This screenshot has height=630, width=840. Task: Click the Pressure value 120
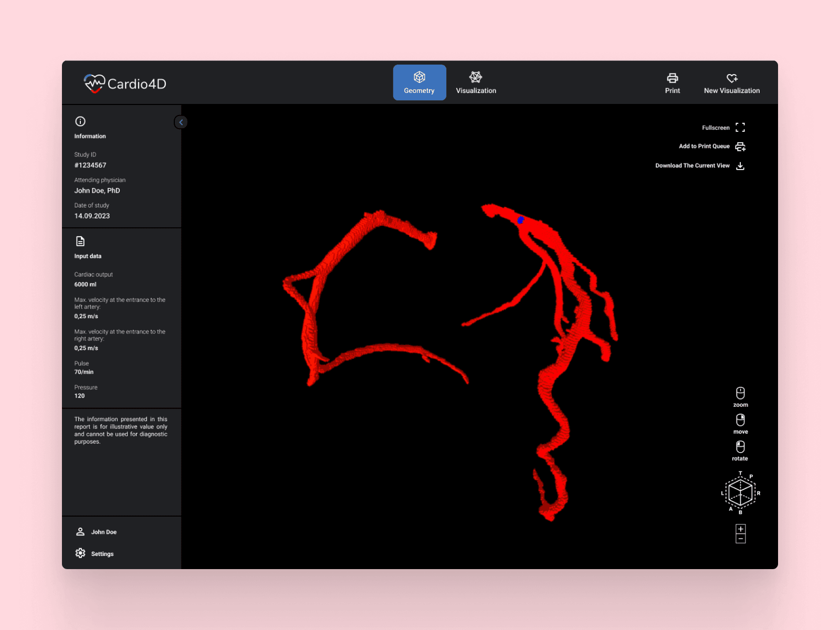point(79,396)
